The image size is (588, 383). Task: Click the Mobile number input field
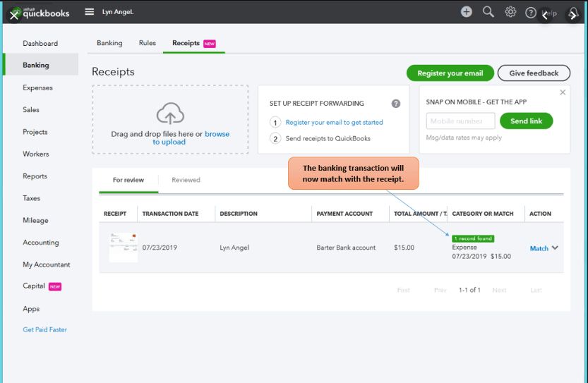tap(460, 121)
